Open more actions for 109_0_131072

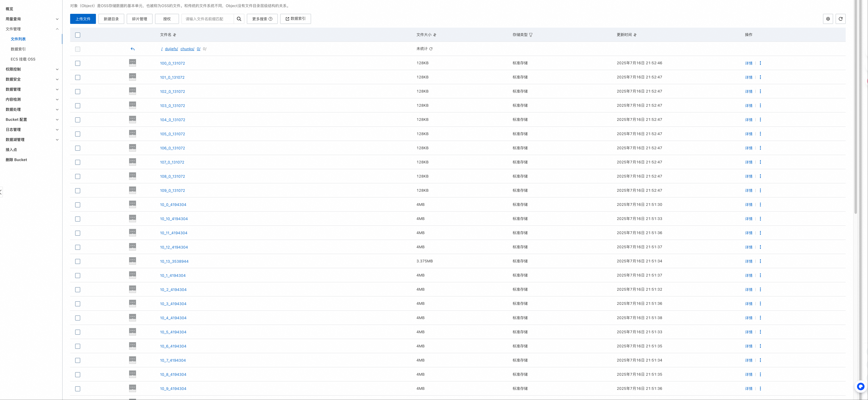pyautogui.click(x=760, y=190)
